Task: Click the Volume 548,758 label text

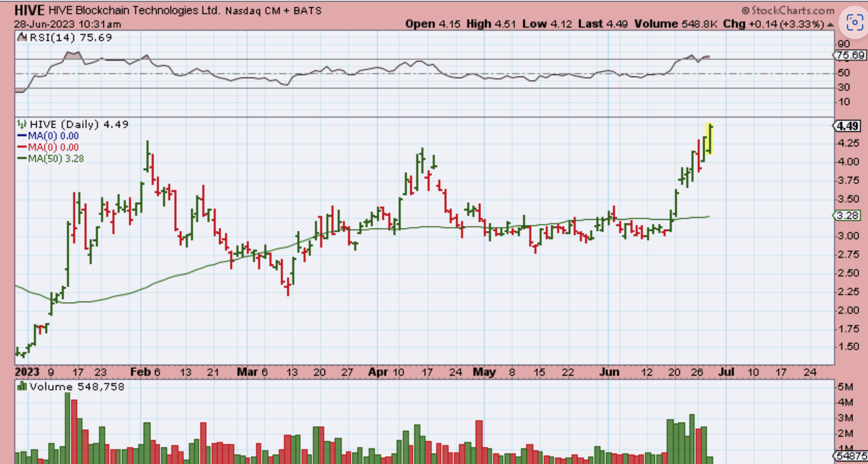Action: tap(77, 387)
